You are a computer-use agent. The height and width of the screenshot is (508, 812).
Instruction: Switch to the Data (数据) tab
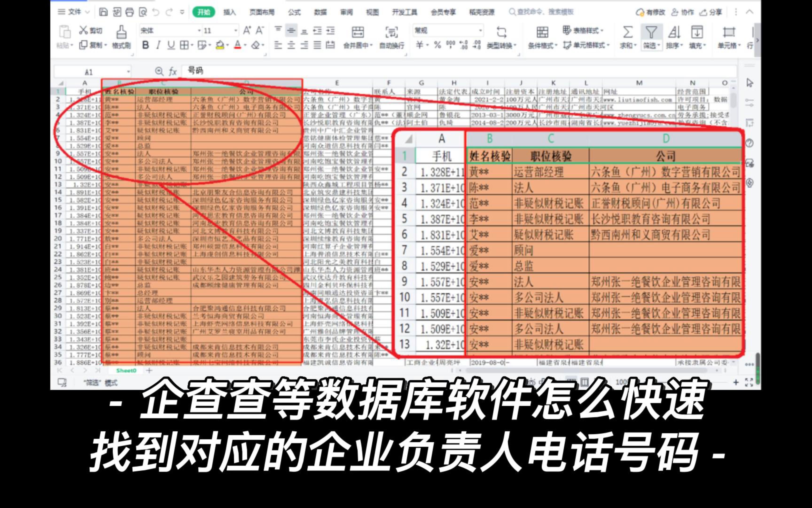[320, 12]
